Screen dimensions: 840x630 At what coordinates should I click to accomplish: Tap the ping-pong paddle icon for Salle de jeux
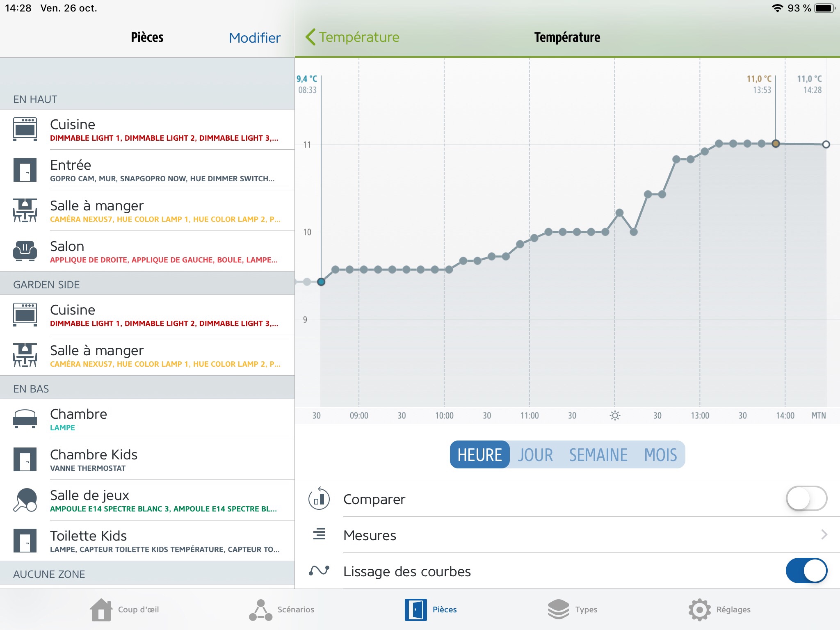25,500
